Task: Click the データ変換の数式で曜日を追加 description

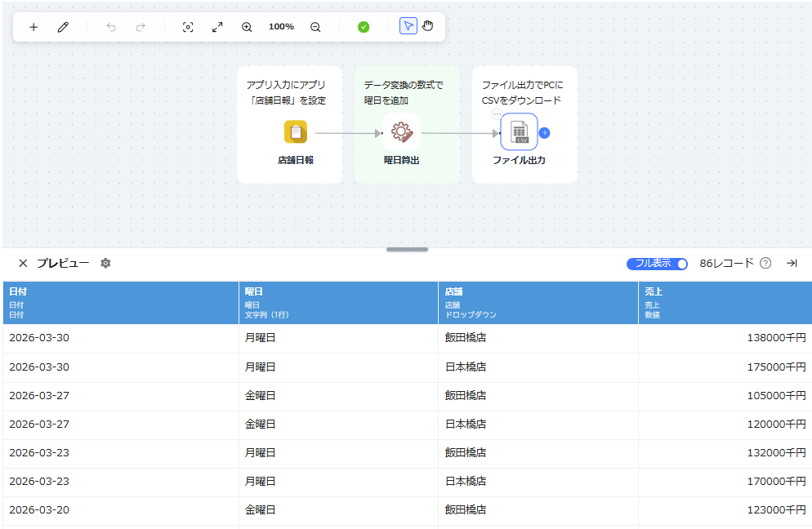Action: point(404,92)
